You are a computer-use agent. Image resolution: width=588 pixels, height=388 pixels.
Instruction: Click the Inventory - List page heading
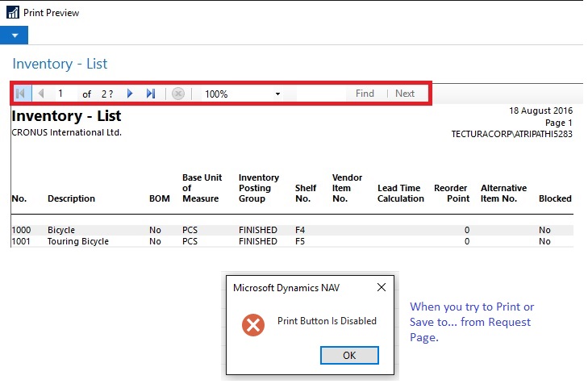(60, 64)
